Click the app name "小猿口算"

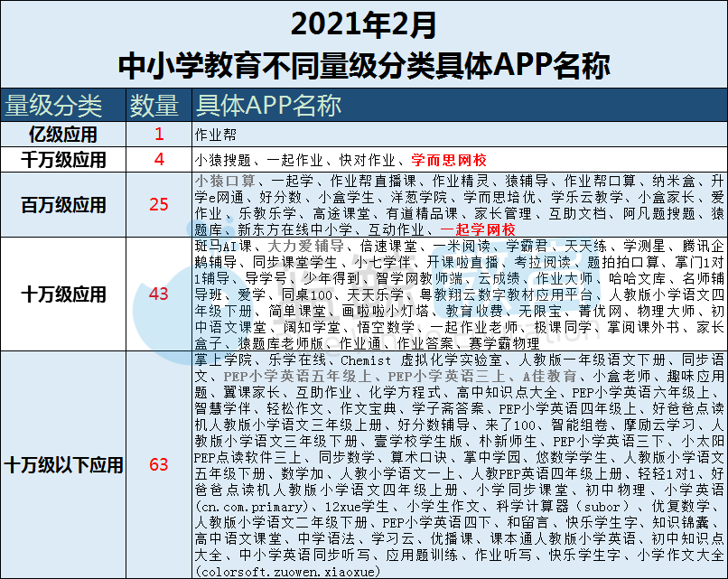click(x=225, y=181)
